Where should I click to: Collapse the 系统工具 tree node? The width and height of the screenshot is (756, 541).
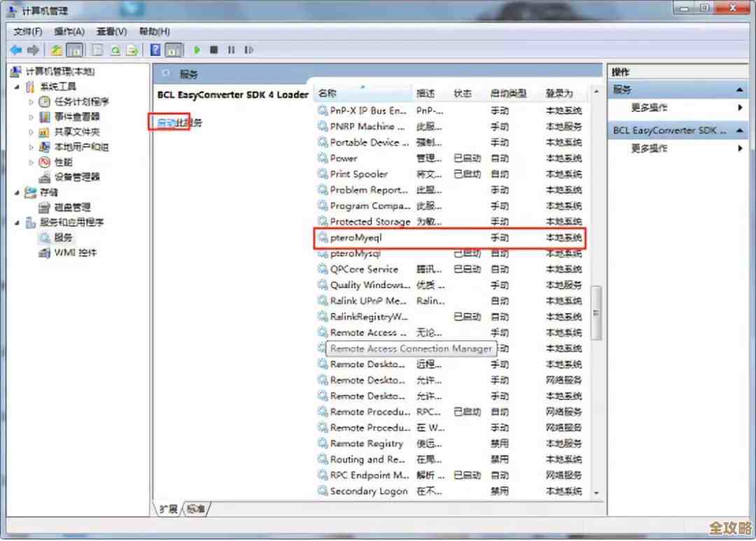17,87
